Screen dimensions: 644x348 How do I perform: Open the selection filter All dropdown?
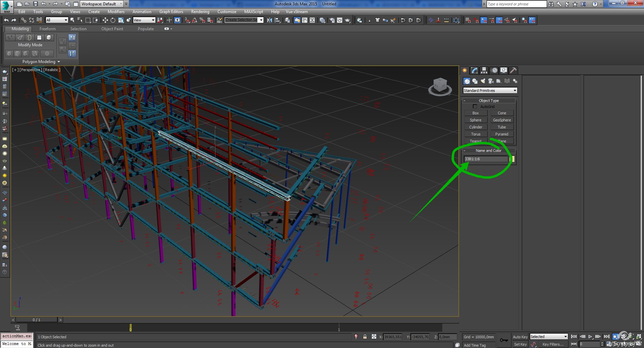tap(57, 20)
